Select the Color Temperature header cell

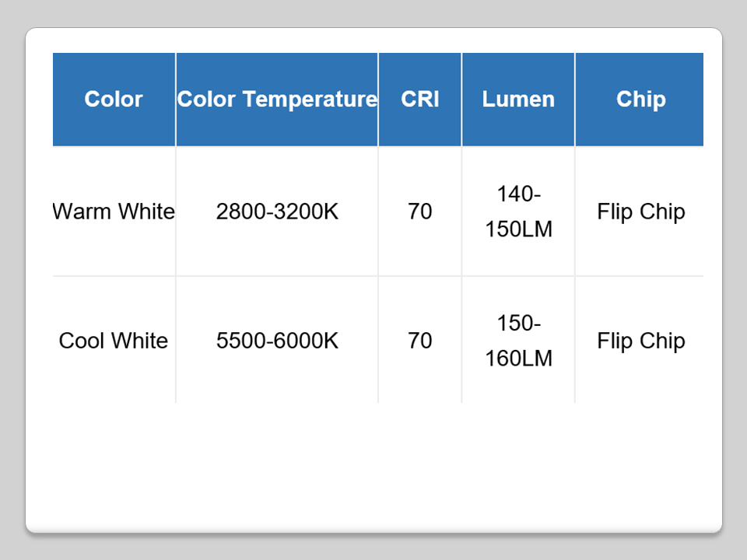(277, 100)
